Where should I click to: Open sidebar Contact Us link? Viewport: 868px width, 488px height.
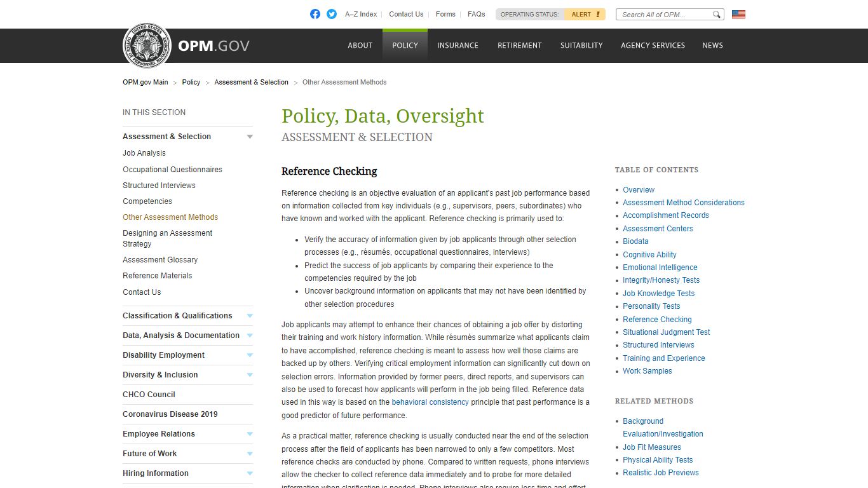point(142,292)
